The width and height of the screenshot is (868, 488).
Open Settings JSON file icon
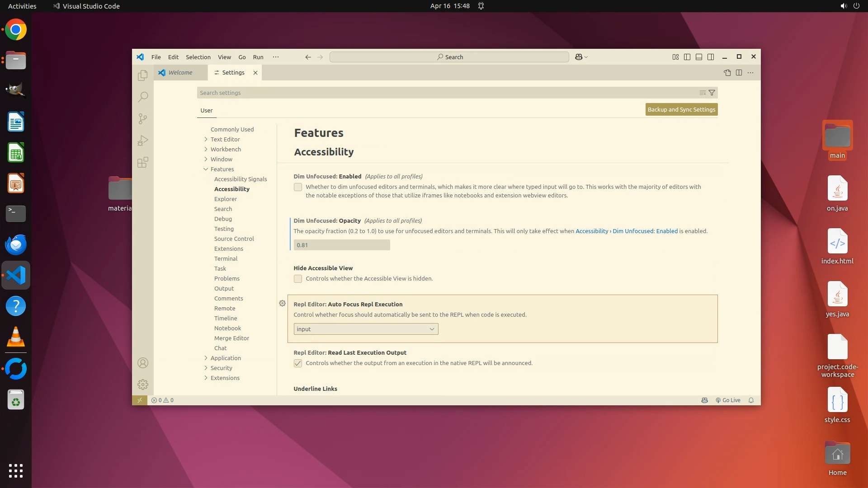click(727, 73)
